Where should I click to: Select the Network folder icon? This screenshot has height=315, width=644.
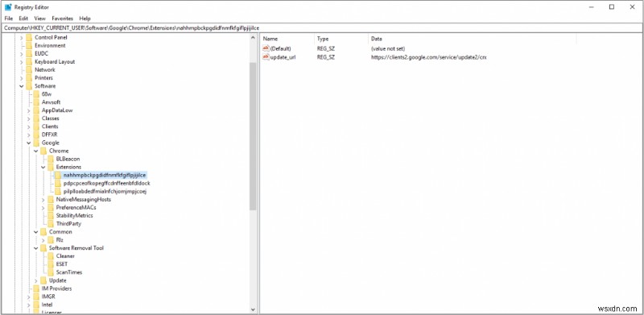pos(29,69)
